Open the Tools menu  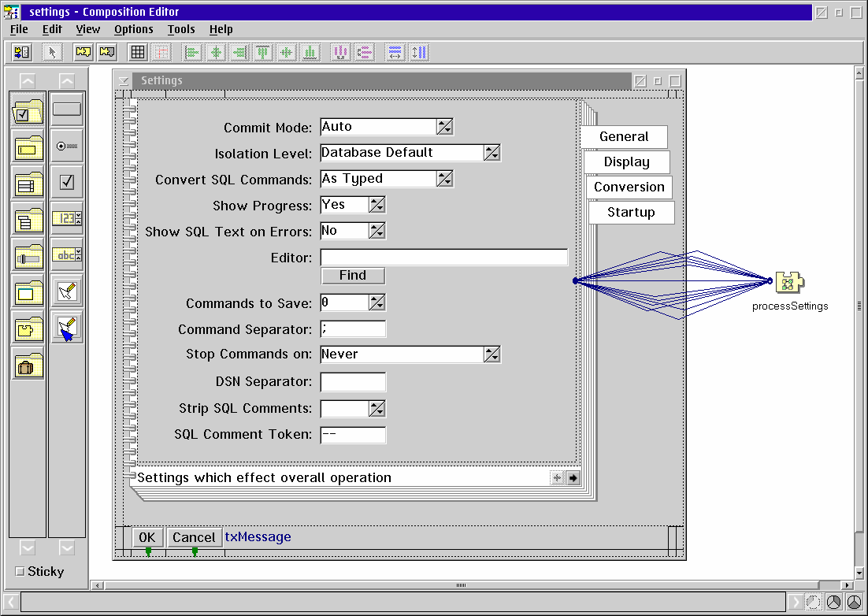(x=181, y=29)
